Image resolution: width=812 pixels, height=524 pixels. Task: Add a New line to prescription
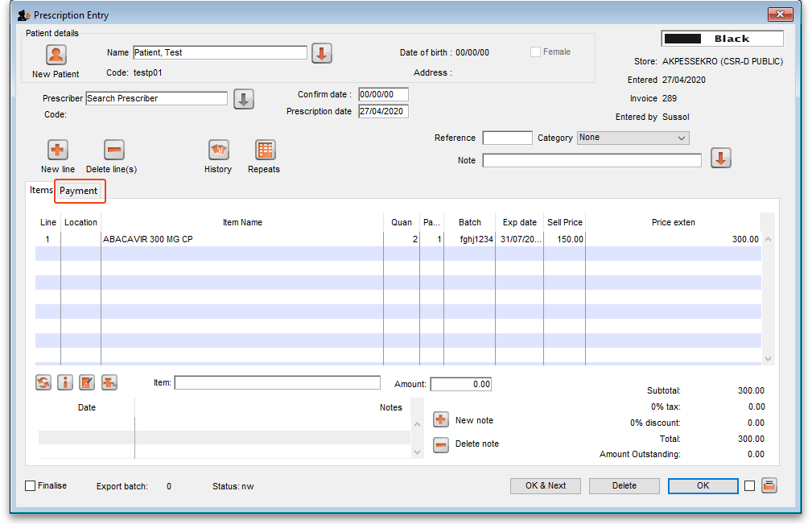coord(58,150)
